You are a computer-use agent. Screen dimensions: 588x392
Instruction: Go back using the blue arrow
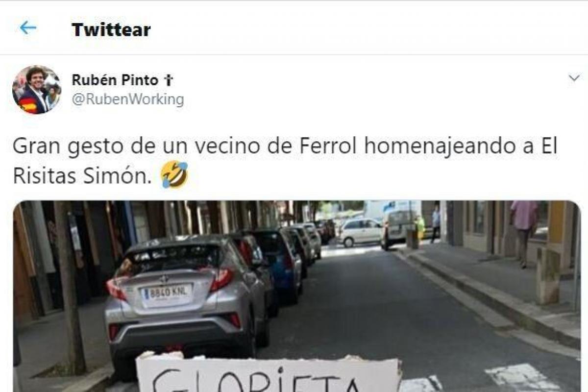[28, 28]
